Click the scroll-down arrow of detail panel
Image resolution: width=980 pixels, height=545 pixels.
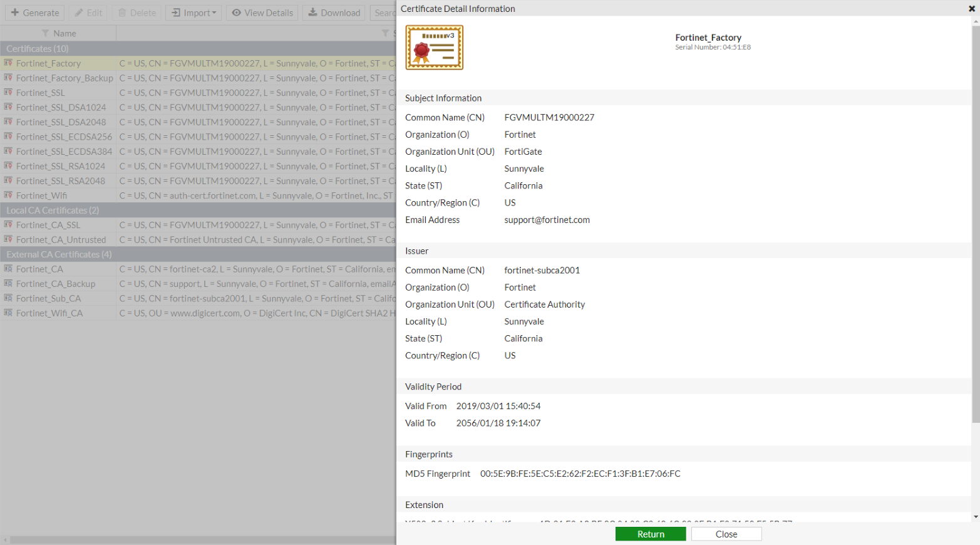pos(976,517)
